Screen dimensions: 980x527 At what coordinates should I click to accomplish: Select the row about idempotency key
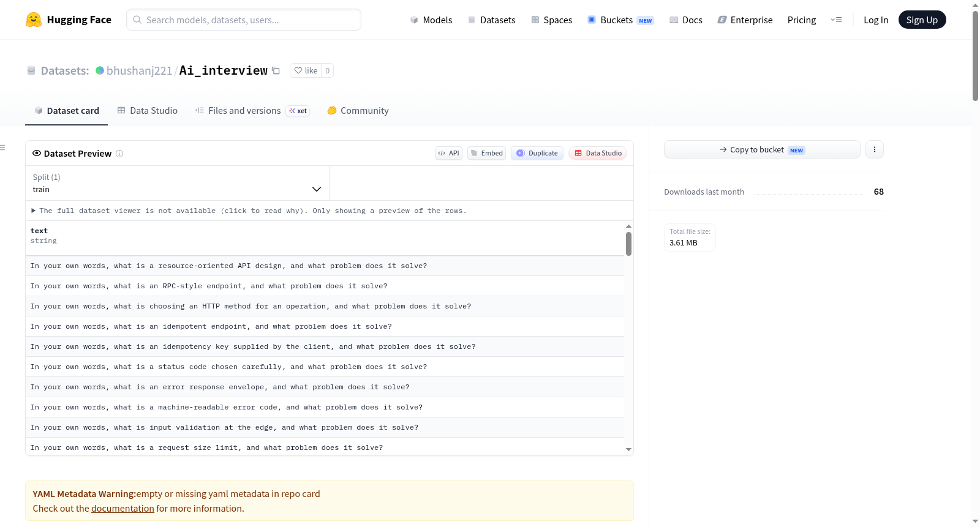(x=325, y=346)
